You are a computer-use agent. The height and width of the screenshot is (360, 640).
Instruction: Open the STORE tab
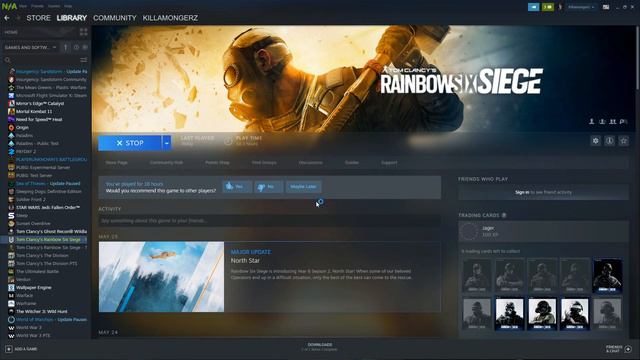(x=38, y=18)
